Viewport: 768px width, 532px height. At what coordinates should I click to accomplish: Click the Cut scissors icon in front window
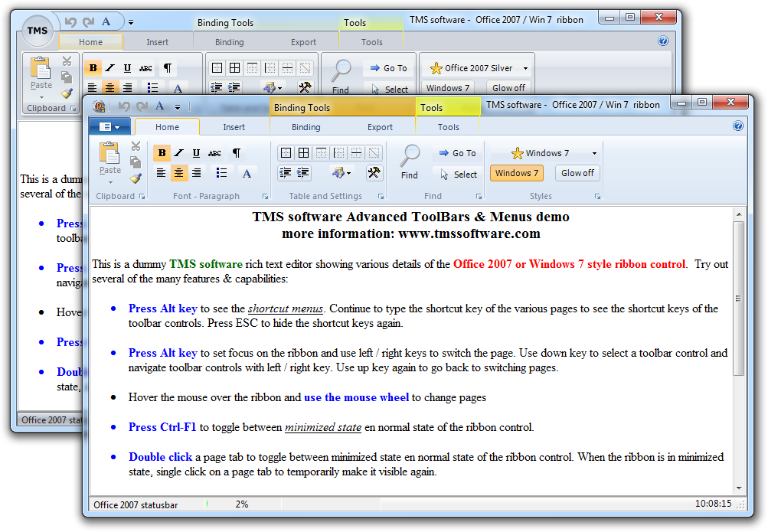[136, 146]
